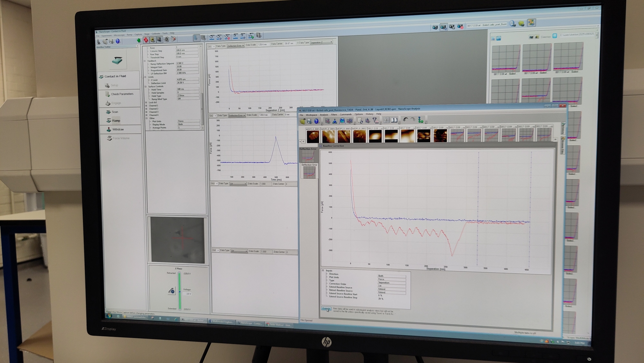This screenshot has height=363, width=644.
Task: Click the red abort icon in NanoScope toolbar
Action: point(146,40)
